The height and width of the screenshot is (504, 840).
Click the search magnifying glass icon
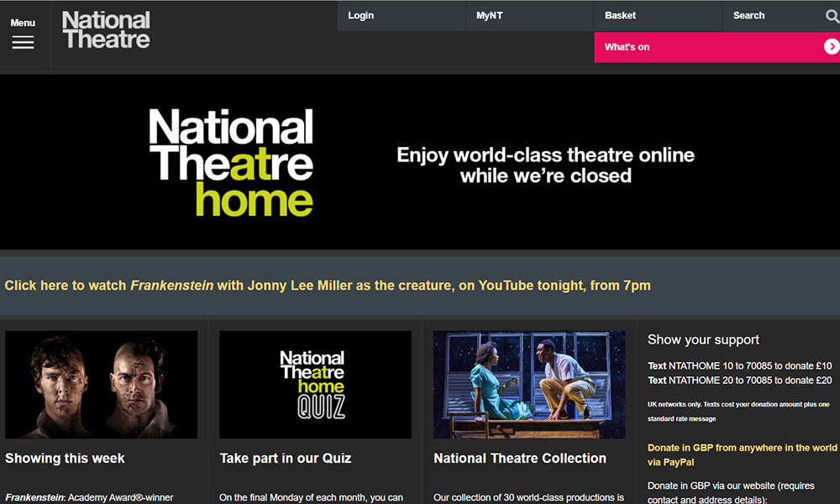pyautogui.click(x=832, y=16)
